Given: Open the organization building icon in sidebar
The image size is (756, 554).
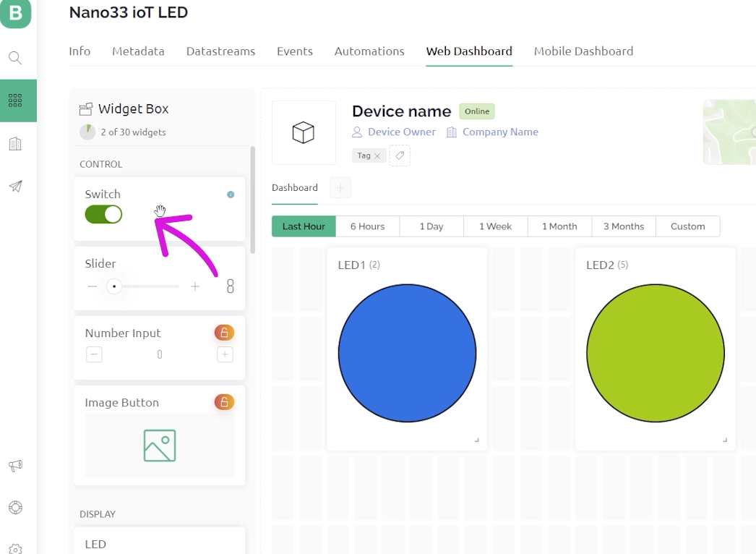Looking at the screenshot, I should click(x=15, y=143).
